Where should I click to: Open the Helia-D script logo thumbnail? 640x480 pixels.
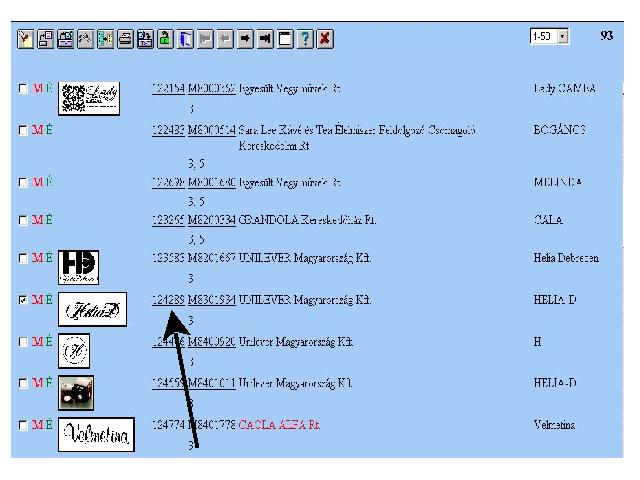pos(92,309)
